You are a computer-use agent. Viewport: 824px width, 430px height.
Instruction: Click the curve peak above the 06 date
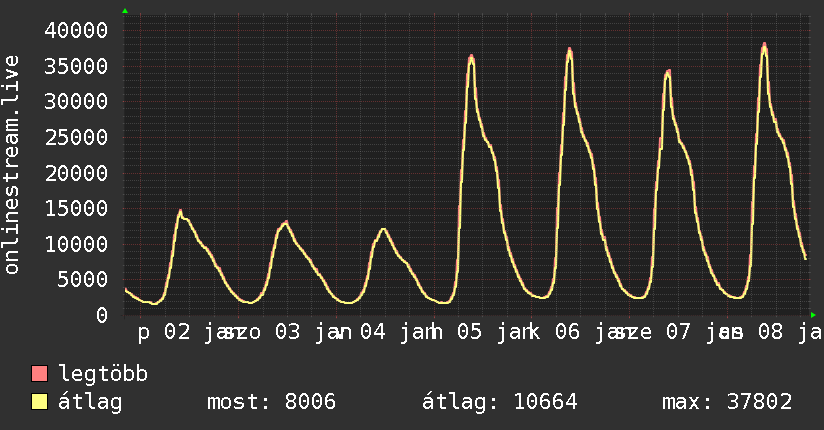pos(570,50)
